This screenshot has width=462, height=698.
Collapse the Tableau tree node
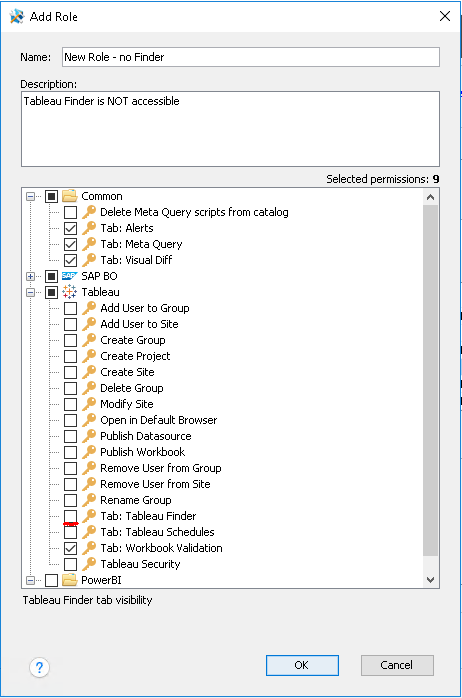(30, 292)
